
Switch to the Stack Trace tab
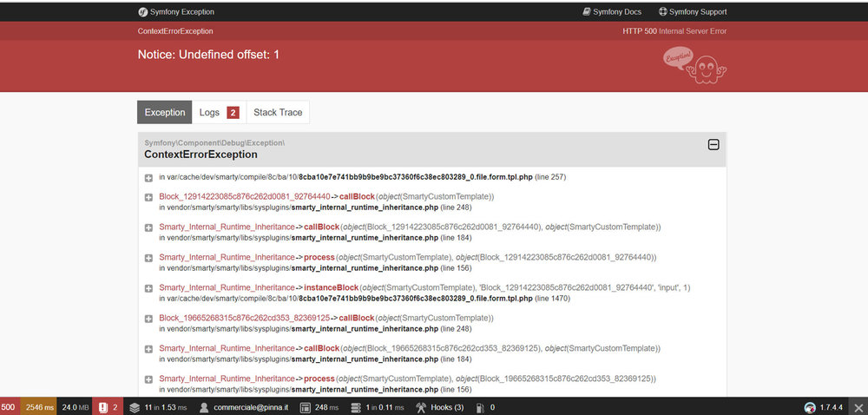278,112
